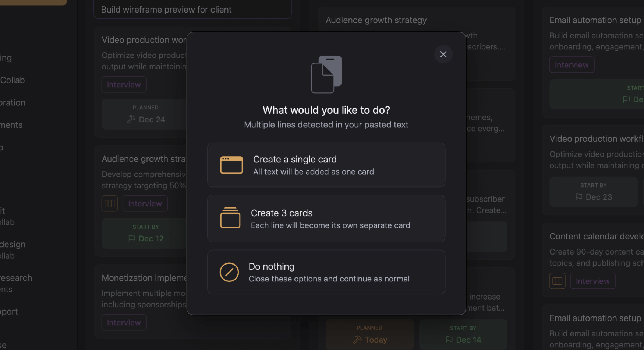Click the "Start By Dec 23" date badge
644x350 pixels.
[x=593, y=192]
